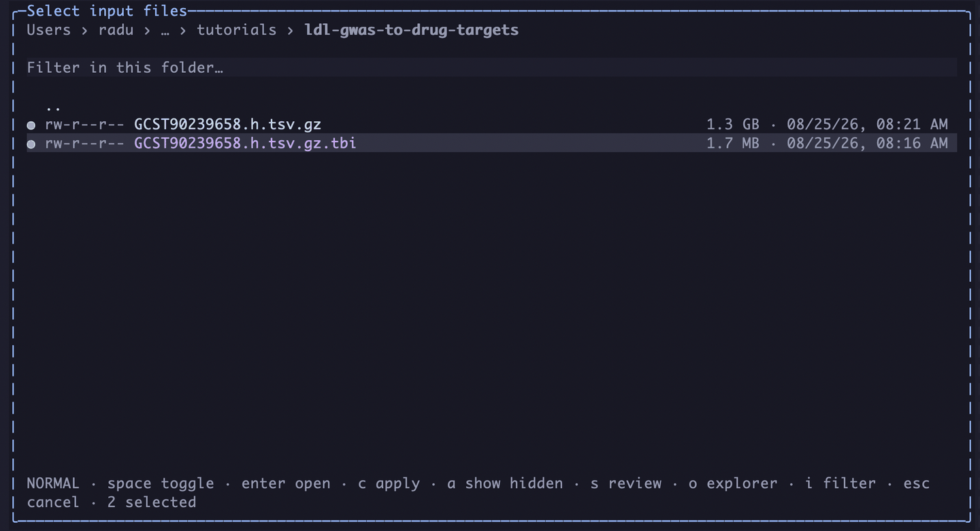Click the 'space toggle' shortcut hint
This screenshot has height=531, width=980.
coord(161,483)
